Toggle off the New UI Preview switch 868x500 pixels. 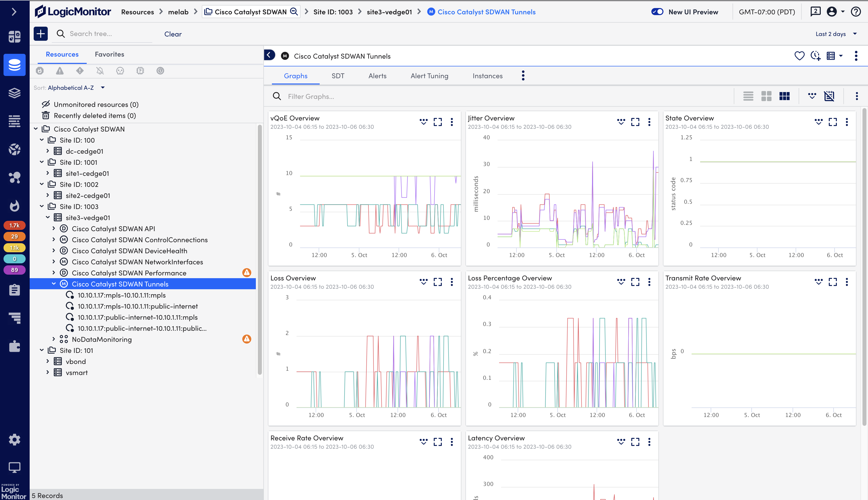tap(657, 11)
